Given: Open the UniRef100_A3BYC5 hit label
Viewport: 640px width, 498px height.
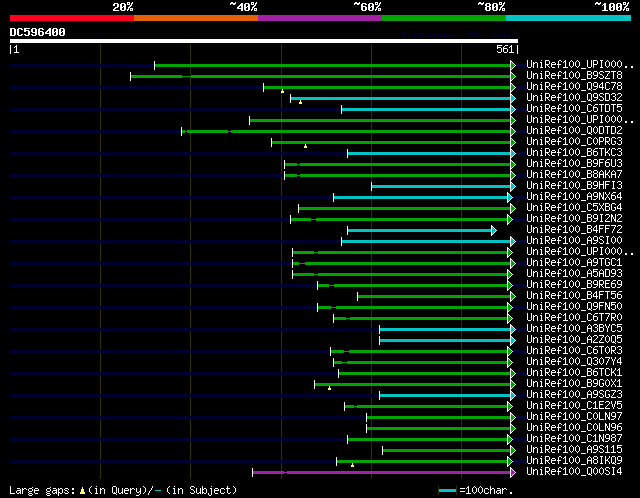Looking at the screenshot, I should [574, 329].
